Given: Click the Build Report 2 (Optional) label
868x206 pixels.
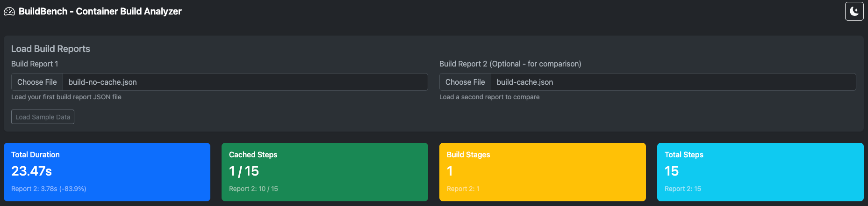Looking at the screenshot, I should [510, 64].
